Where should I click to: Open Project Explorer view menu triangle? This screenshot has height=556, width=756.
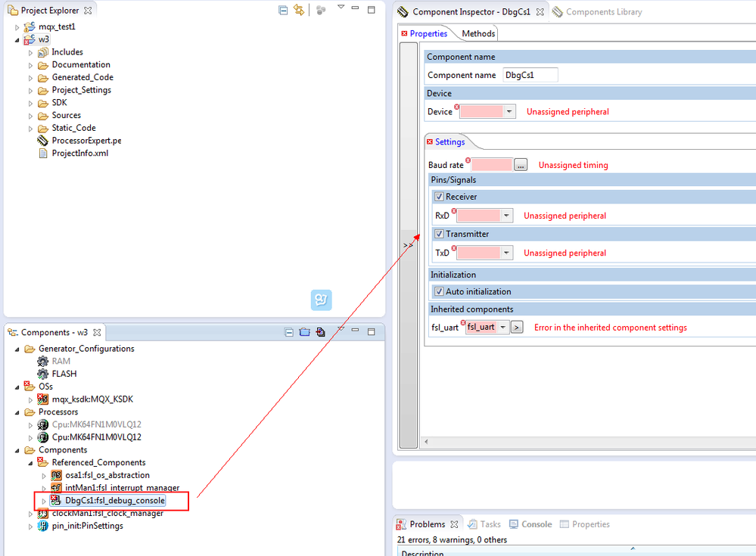(x=341, y=8)
